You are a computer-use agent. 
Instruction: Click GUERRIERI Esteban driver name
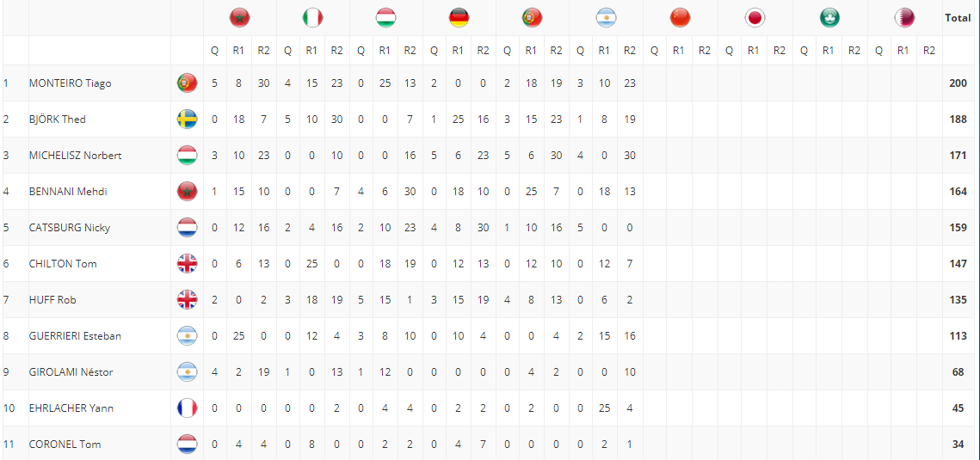click(75, 336)
